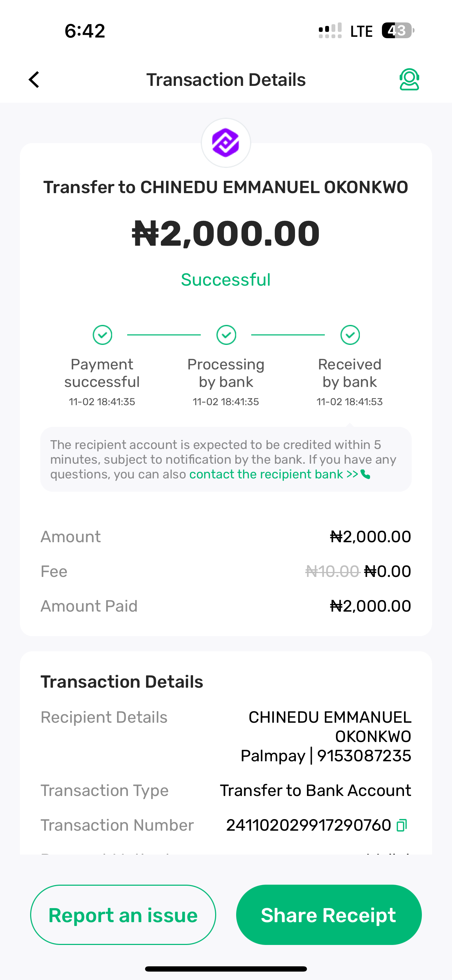
Task: Copy the transaction number via copy icon
Action: click(x=402, y=825)
